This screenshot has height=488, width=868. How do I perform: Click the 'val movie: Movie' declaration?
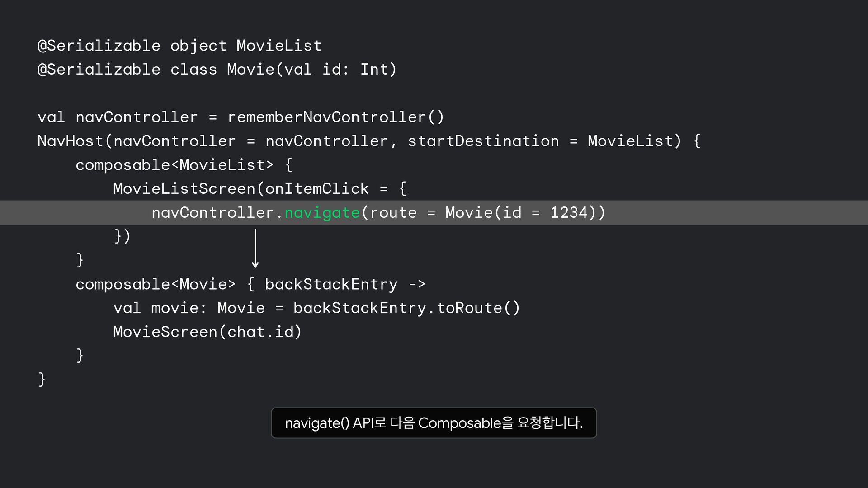tap(189, 308)
